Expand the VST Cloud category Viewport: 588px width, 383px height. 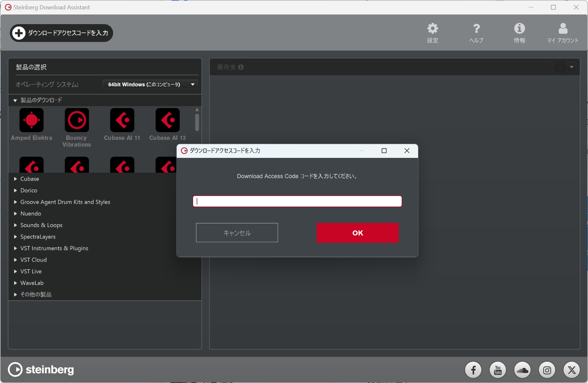click(x=15, y=260)
